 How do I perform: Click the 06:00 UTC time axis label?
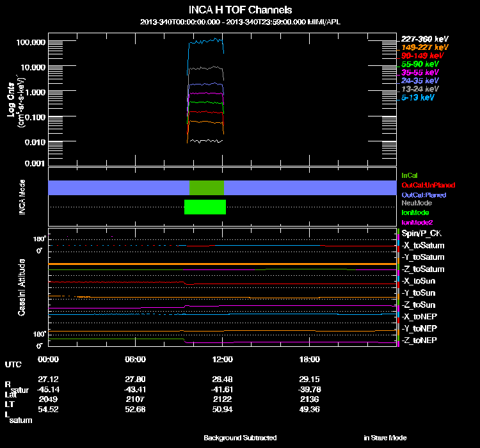(x=136, y=359)
